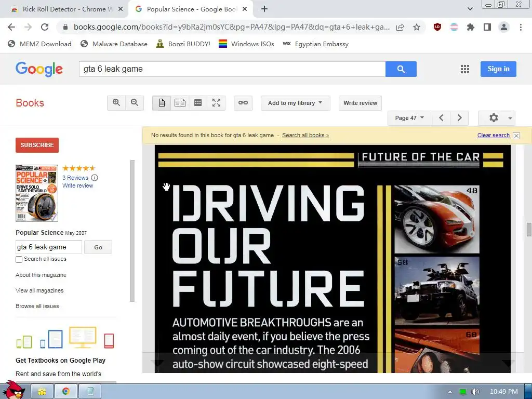The image size is (532, 399).
Task: Click the blue search magnifier button
Action: 401,69
